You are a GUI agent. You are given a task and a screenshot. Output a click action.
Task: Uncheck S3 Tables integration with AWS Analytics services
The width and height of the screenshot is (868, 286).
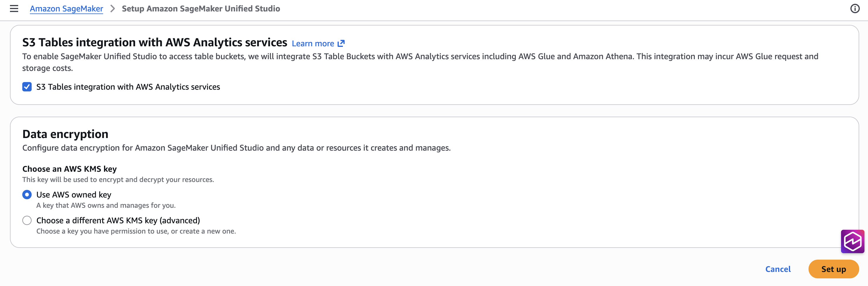27,87
